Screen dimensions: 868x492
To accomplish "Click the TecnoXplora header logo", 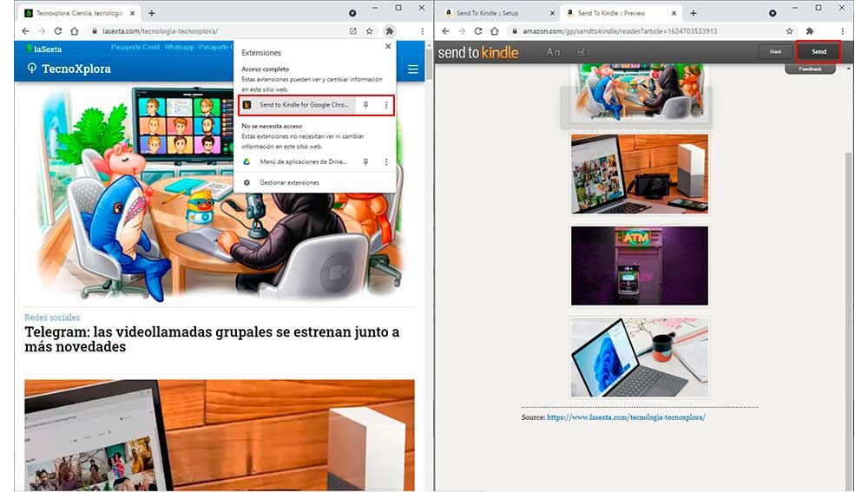I will (x=69, y=69).
